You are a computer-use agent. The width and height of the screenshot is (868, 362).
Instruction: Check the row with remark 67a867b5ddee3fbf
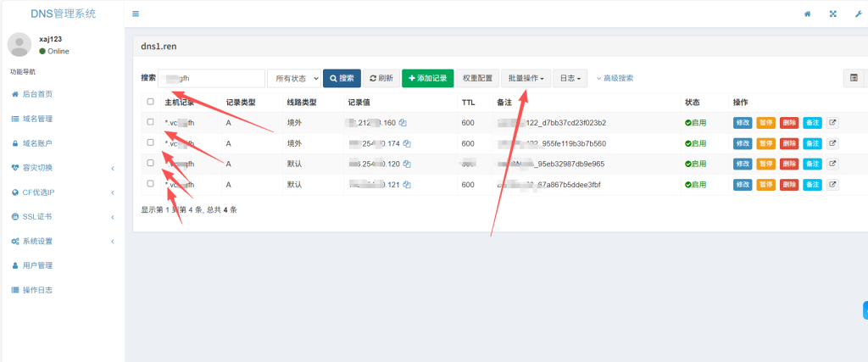pos(151,183)
